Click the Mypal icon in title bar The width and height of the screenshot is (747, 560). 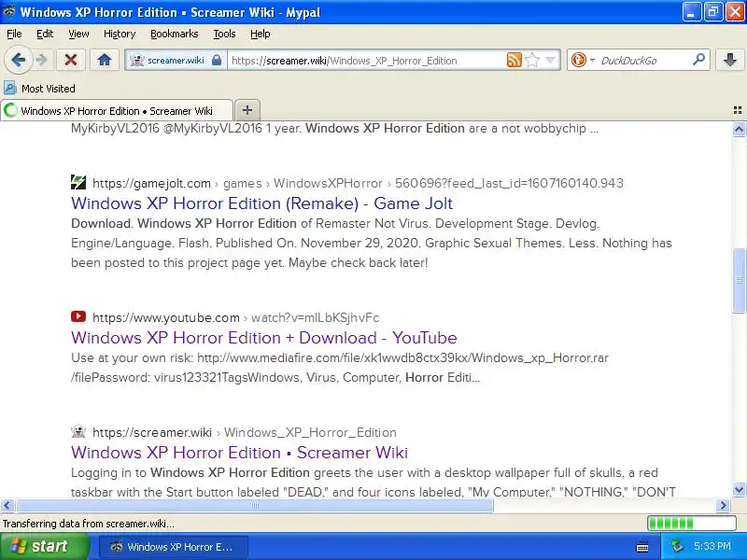pyautogui.click(x=9, y=11)
